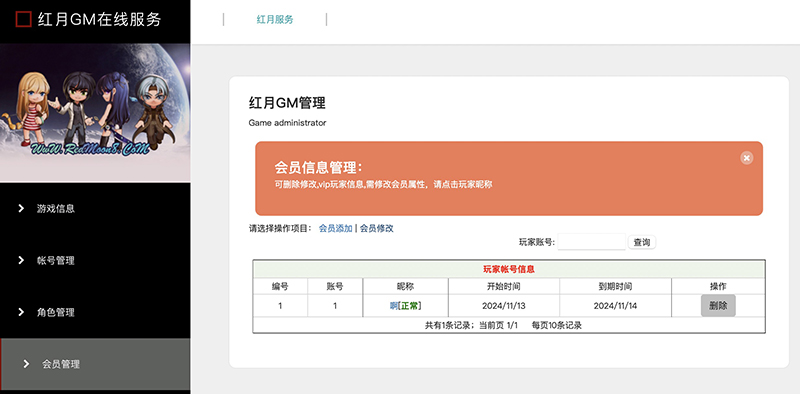Viewport: 800px width, 394px height.
Task: Click the 账号 column header
Action: point(335,286)
